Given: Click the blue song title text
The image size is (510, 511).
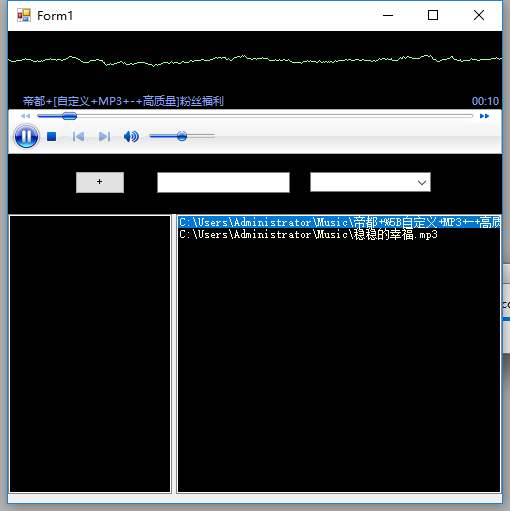Looking at the screenshot, I should tap(123, 101).
